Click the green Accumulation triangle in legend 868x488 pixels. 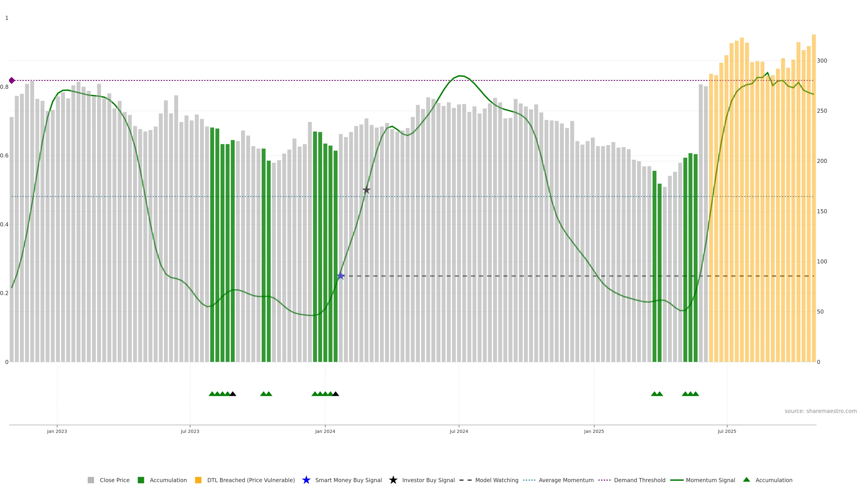point(746,480)
